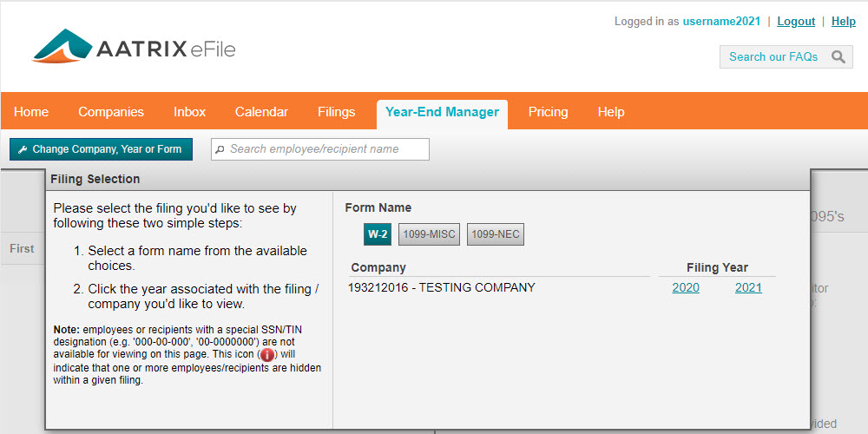Select the Year-End Manager tab
Image resolution: width=868 pixels, height=434 pixels.
pyautogui.click(x=442, y=112)
